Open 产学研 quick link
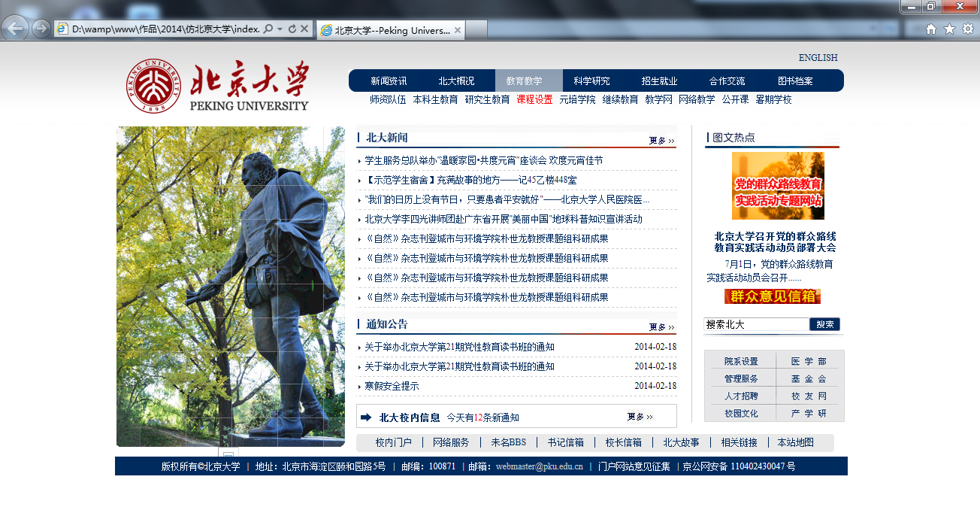Image resolution: width=980 pixels, height=510 pixels. coord(809,413)
